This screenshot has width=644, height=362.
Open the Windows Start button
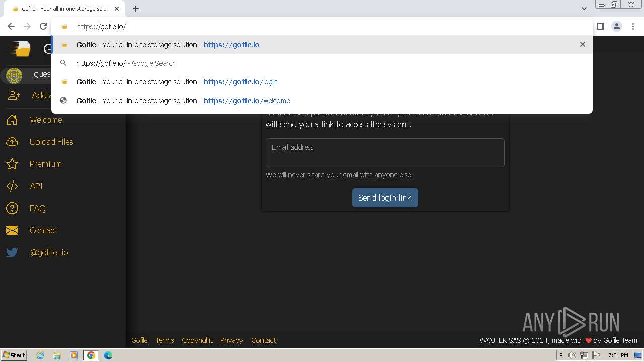(14, 355)
